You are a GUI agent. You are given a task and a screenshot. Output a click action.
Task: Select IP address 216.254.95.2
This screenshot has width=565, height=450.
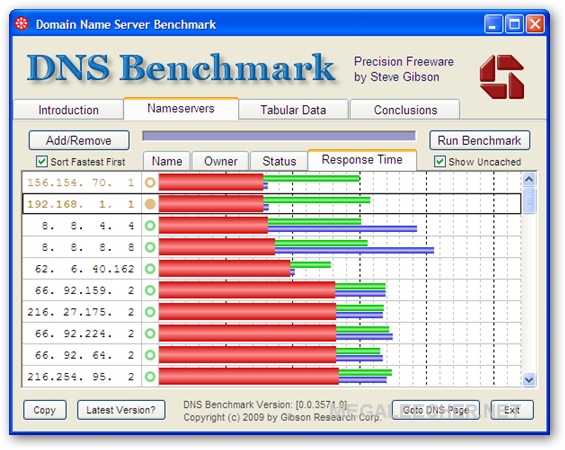tap(81, 377)
